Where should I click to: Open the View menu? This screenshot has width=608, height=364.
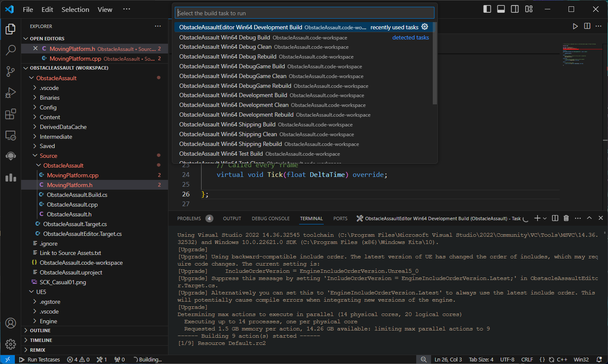tap(105, 9)
